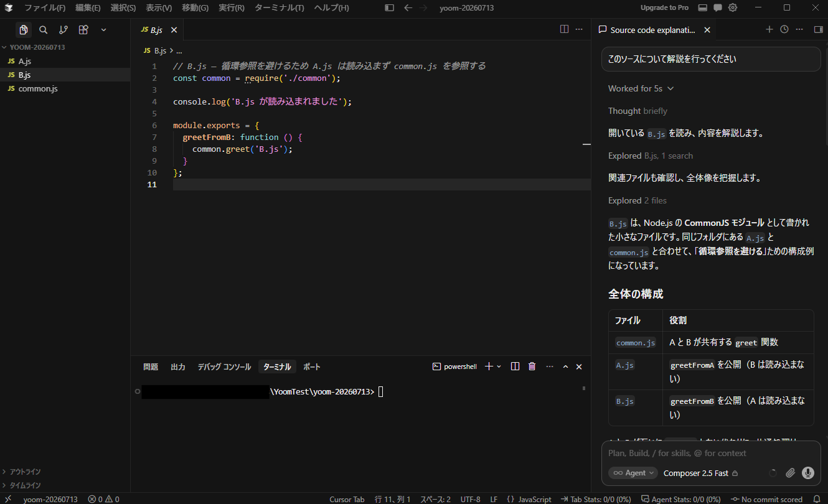The height and width of the screenshot is (504, 828).
Task: Maximize the terminal panel with up chevron
Action: (565, 366)
